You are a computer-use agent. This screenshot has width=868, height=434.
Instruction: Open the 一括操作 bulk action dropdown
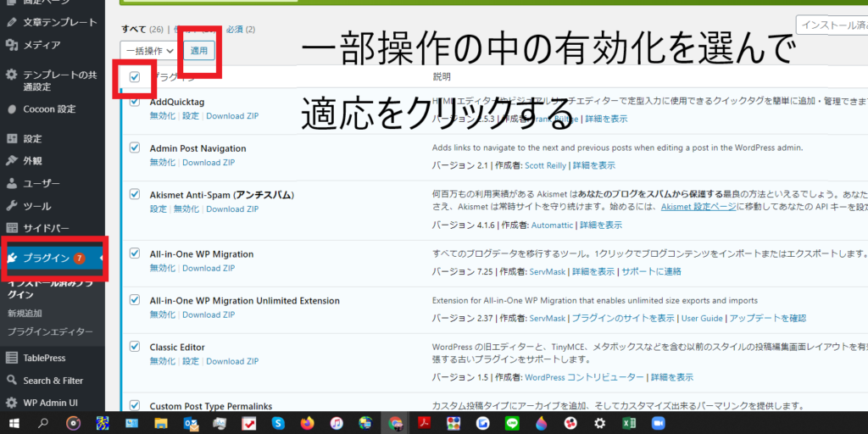pyautogui.click(x=147, y=50)
